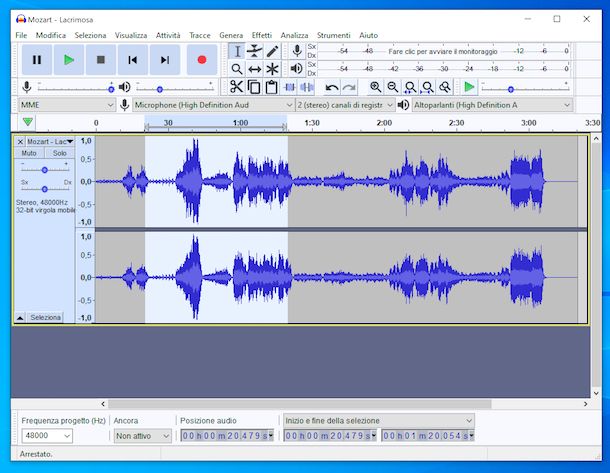
Task: Open the recording channels stereo dropdown
Action: 345,105
